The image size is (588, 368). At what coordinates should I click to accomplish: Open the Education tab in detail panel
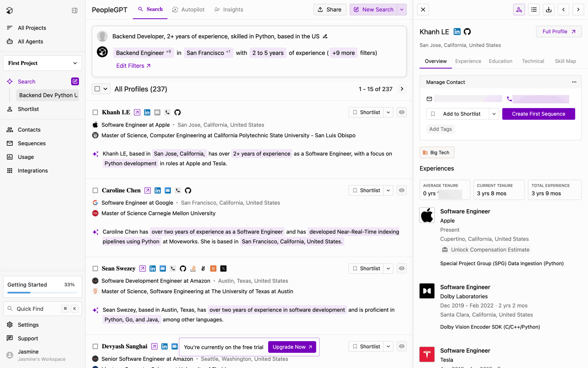(500, 61)
